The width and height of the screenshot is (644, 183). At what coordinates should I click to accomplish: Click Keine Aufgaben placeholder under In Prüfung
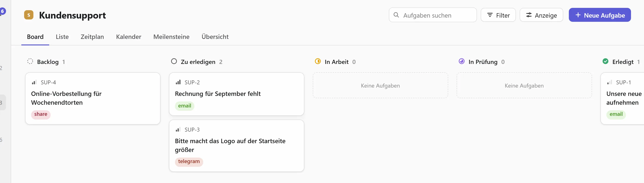pyautogui.click(x=524, y=85)
